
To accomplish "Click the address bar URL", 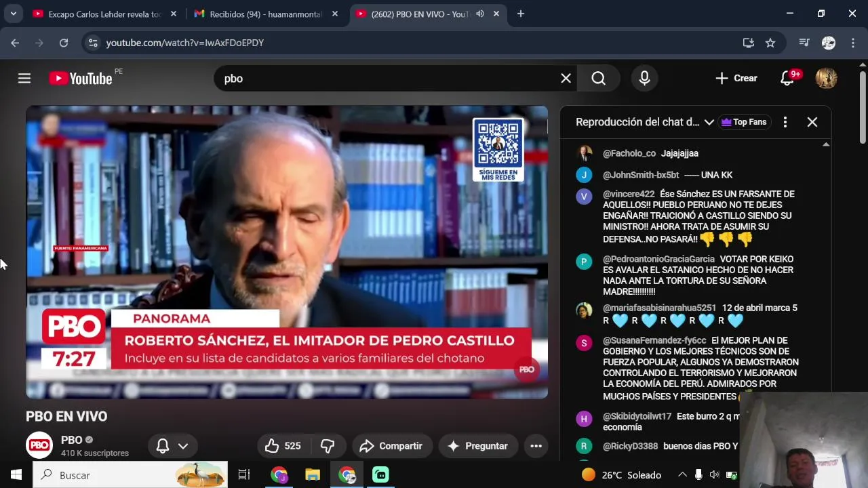I will click(185, 43).
